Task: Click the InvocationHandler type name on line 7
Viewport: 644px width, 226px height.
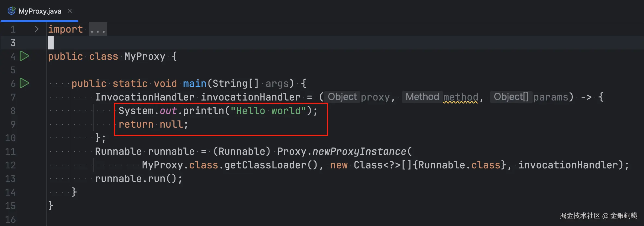Action: (145, 97)
